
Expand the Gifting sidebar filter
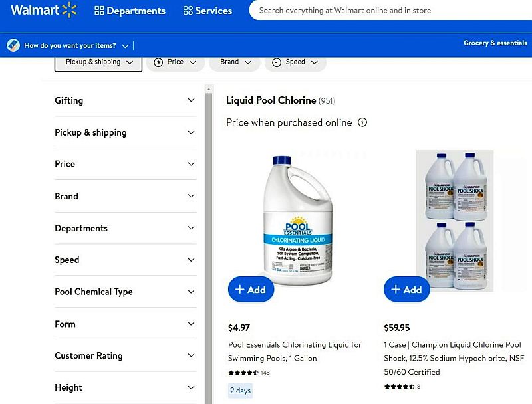tap(125, 100)
